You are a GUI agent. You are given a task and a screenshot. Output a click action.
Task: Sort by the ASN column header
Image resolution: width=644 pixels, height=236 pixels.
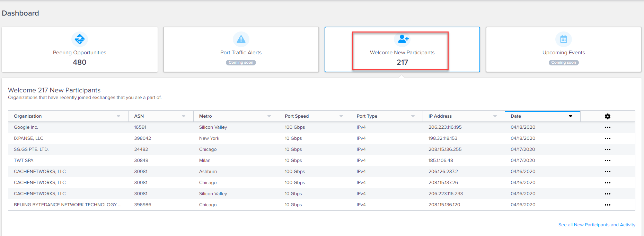click(139, 116)
